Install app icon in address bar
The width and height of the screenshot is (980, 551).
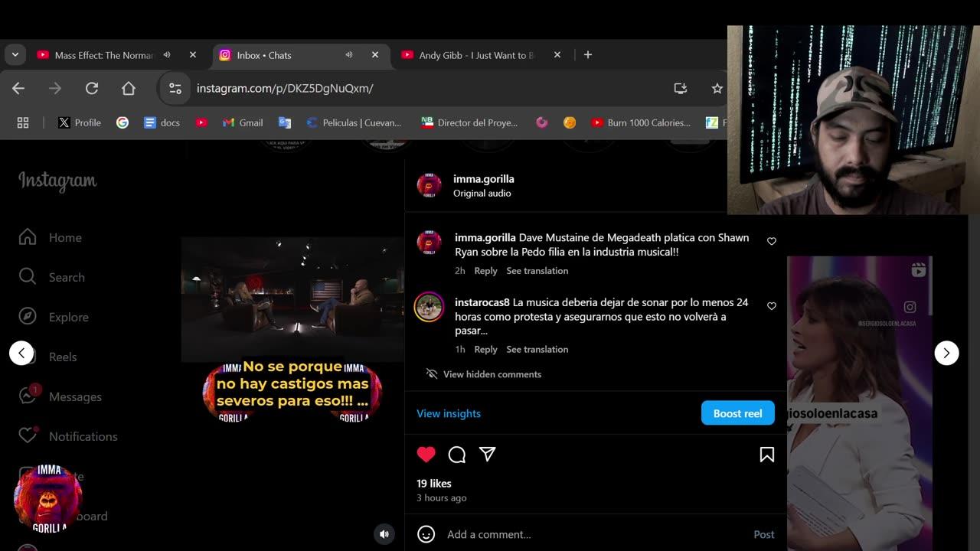coord(681,89)
